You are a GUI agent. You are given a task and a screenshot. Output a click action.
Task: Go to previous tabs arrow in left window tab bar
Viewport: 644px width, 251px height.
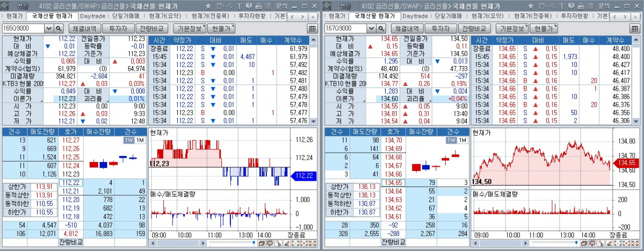point(293,17)
